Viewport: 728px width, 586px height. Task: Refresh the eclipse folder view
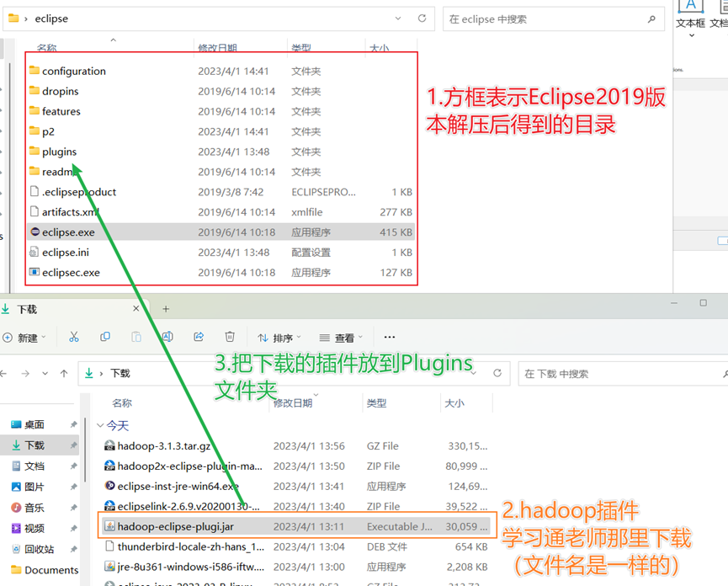422,19
